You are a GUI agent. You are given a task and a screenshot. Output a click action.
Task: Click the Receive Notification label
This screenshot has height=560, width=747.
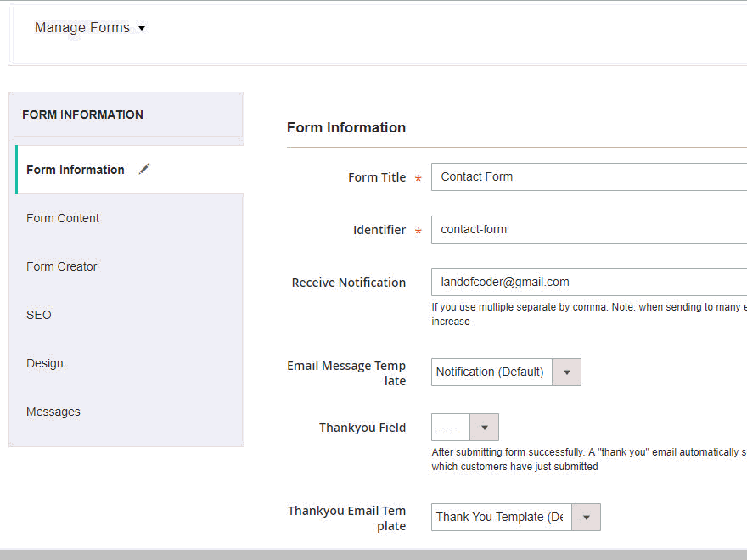(x=349, y=283)
